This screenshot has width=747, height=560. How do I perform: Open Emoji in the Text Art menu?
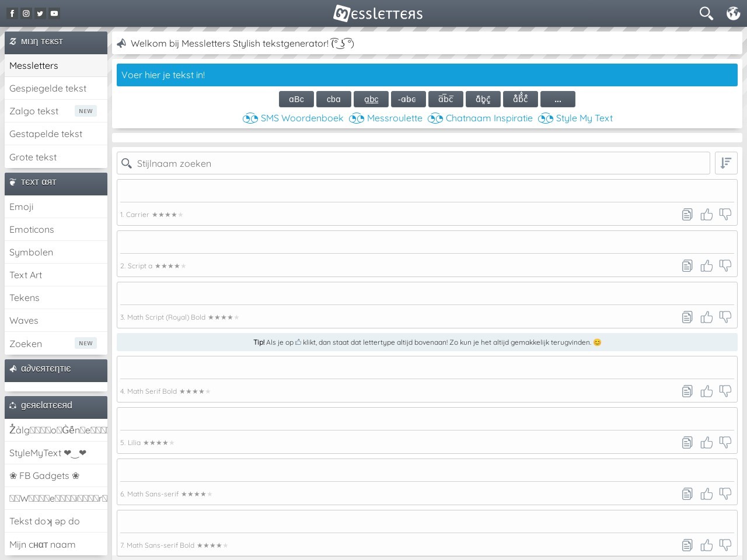tap(56, 206)
